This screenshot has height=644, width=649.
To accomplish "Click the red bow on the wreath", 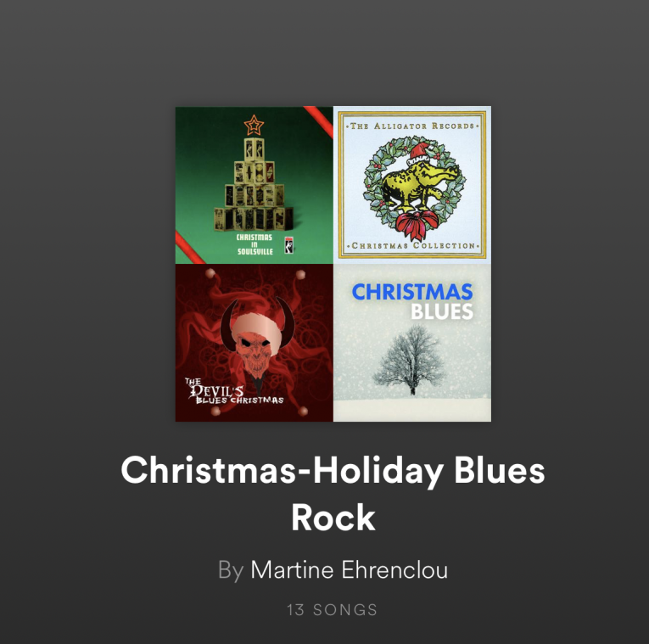I will pyautogui.click(x=417, y=224).
